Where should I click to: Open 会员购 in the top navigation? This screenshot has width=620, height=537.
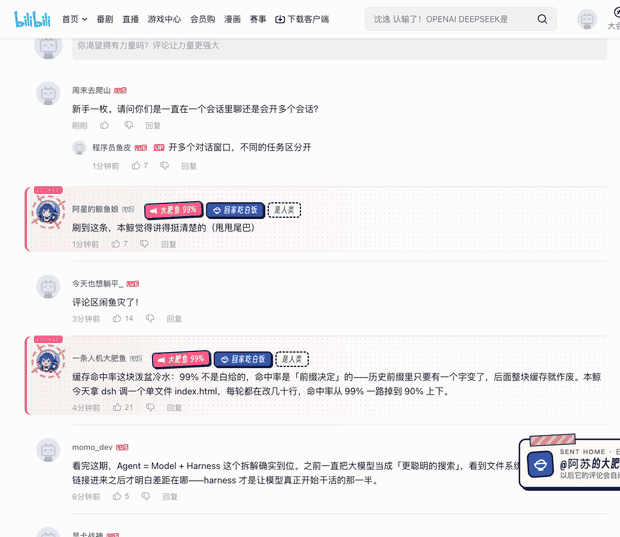coord(202,19)
